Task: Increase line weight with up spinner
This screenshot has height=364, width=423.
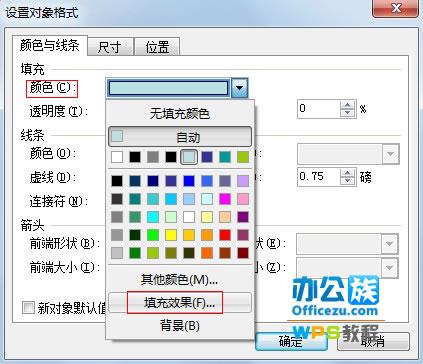Action: tap(348, 172)
